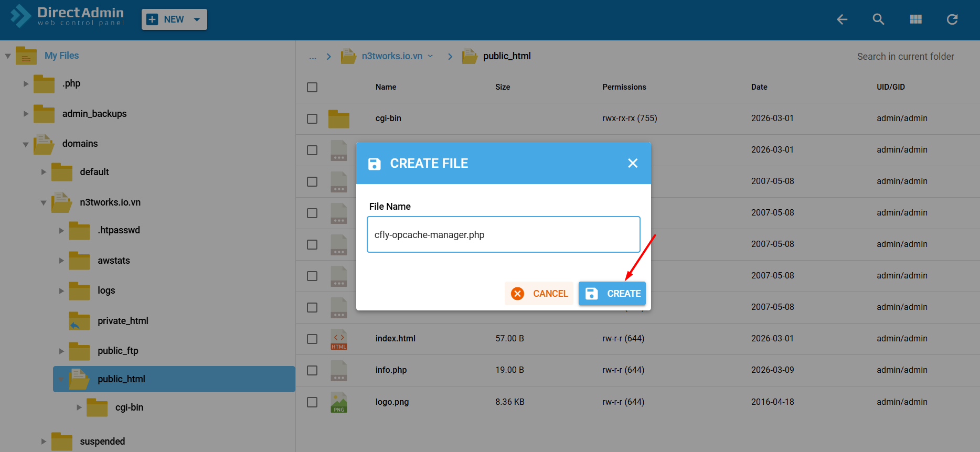This screenshot has width=980, height=452.
Task: Click the back arrow icon in header
Action: pyautogui.click(x=842, y=19)
